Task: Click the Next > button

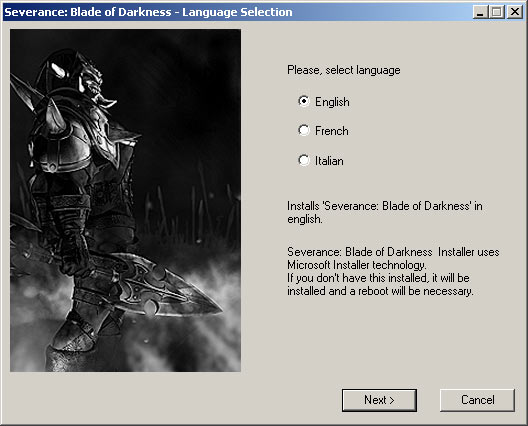Action: [x=379, y=400]
